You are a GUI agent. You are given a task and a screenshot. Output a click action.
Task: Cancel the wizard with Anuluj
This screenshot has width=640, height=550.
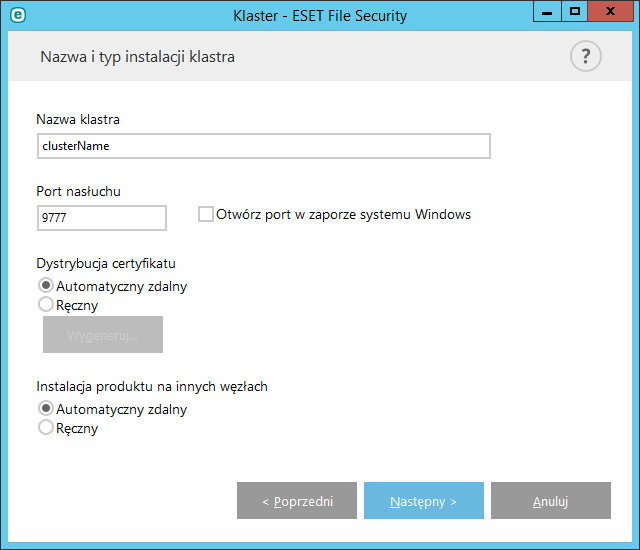pos(551,501)
